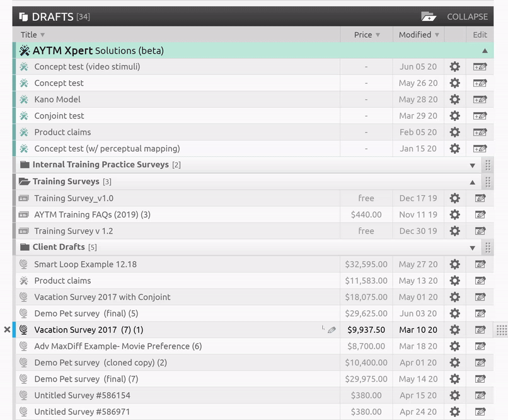Open gear settings for Untitled Survey #586154
This screenshot has height=420, width=508.
point(454,395)
